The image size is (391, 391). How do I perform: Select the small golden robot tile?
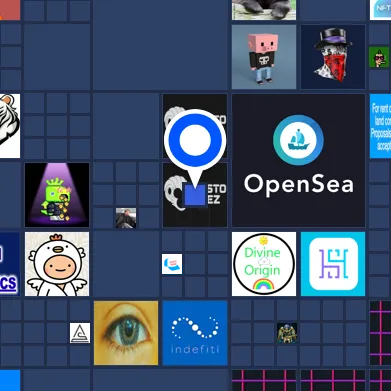(287, 333)
